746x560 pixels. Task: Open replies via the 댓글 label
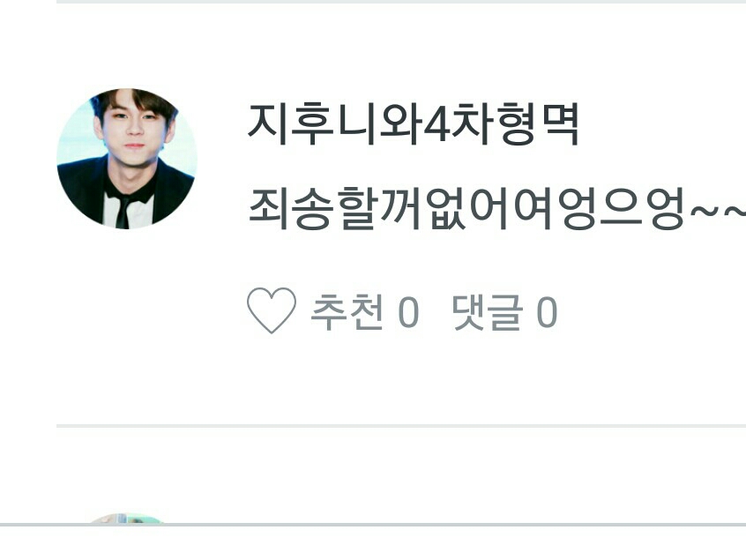coord(487,312)
